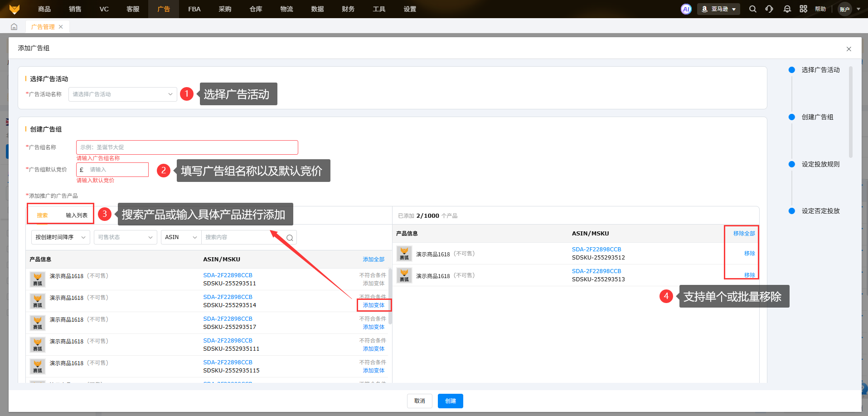Image resolution: width=868 pixels, height=416 pixels.
Task: Open the 设置 menu
Action: 410,9
